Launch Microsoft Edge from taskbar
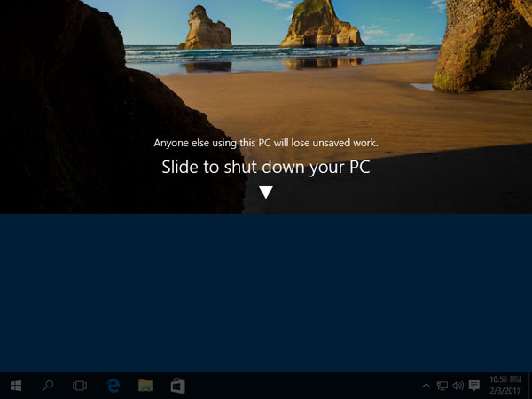The width and height of the screenshot is (532, 399). (x=113, y=386)
